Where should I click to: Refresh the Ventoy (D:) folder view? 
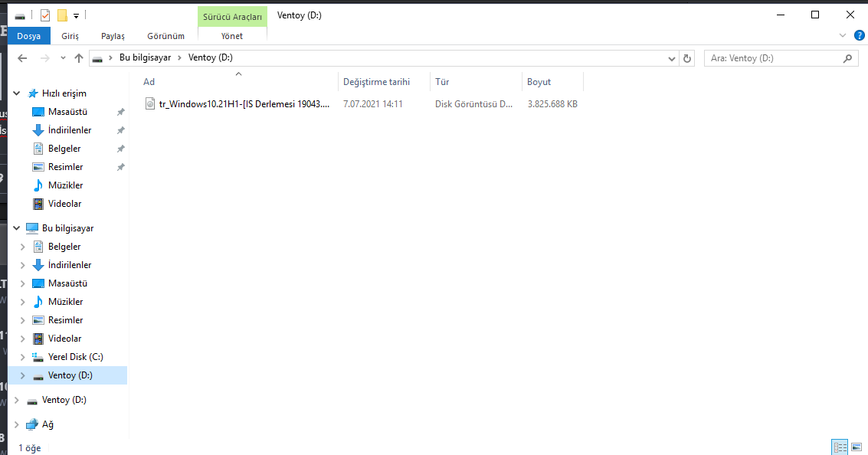point(687,58)
